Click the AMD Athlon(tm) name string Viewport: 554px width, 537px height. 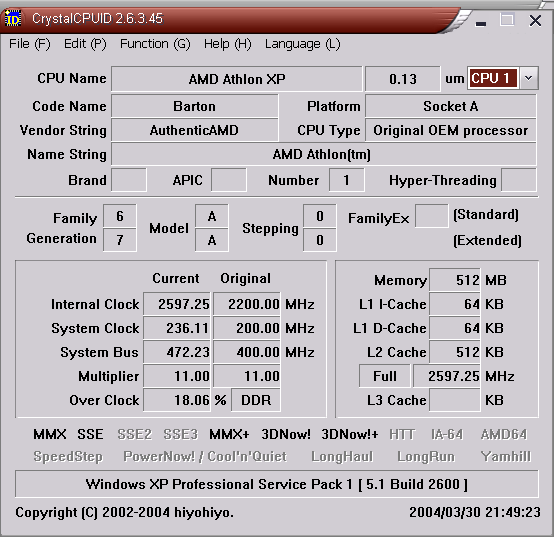point(324,154)
